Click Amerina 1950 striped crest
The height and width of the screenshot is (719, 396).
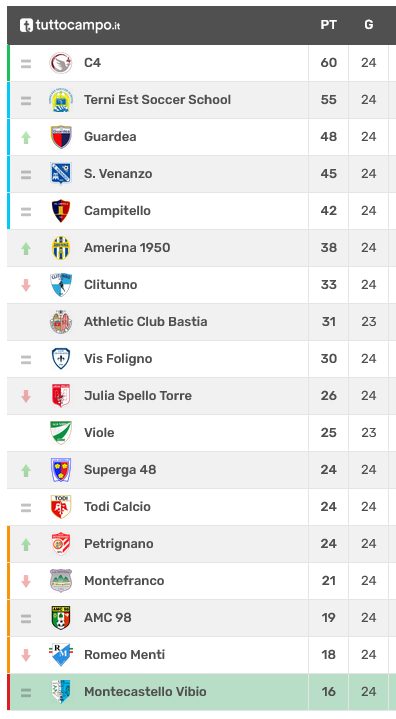click(x=61, y=248)
